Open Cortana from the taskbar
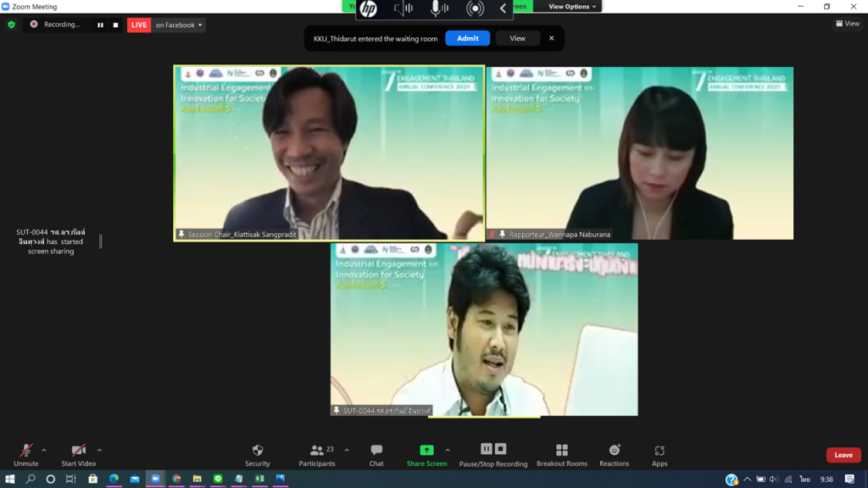The height and width of the screenshot is (488, 868). tap(50, 479)
